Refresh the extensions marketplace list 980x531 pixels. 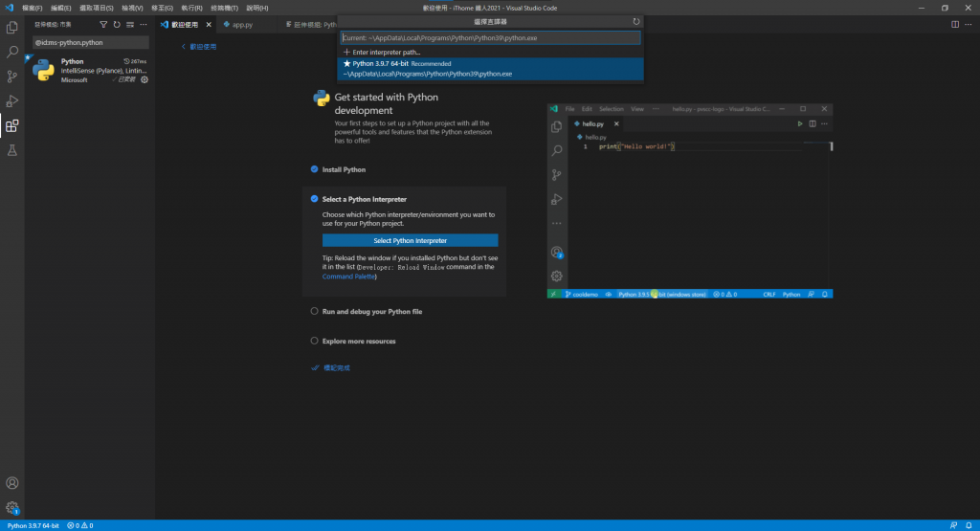(117, 24)
